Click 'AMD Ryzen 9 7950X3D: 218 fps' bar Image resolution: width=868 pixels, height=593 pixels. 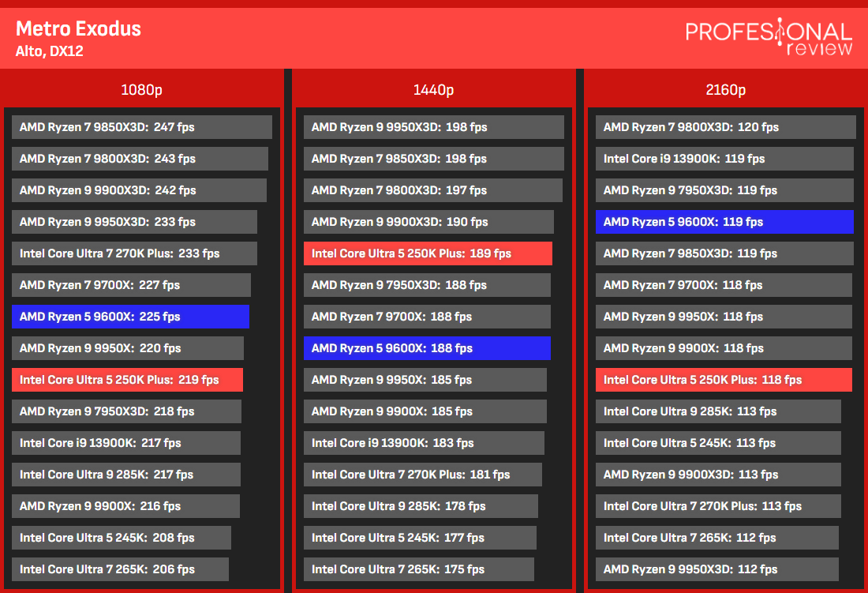coord(127,411)
